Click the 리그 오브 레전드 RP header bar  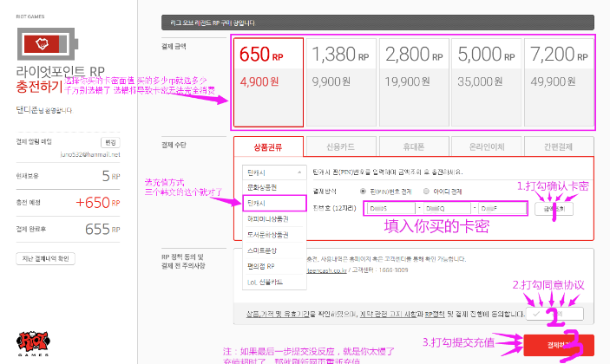377,23
